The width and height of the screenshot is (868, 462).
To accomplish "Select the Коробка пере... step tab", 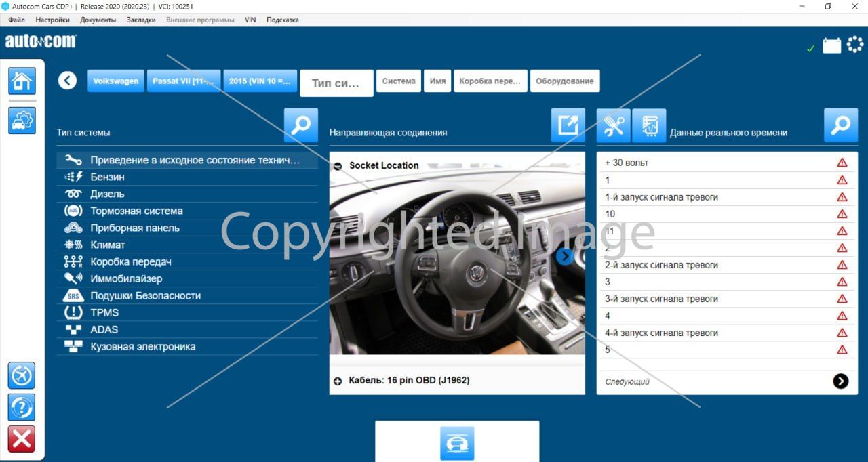I will 490,81.
